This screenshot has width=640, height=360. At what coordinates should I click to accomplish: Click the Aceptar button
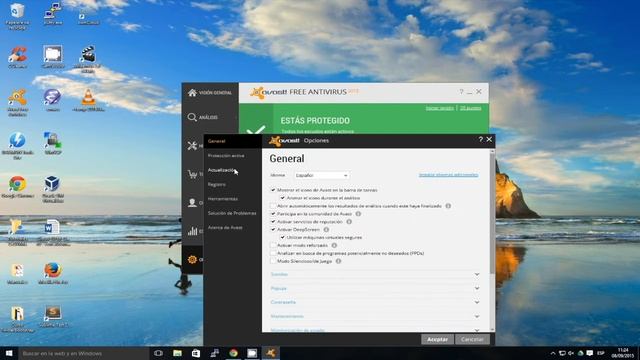437,339
